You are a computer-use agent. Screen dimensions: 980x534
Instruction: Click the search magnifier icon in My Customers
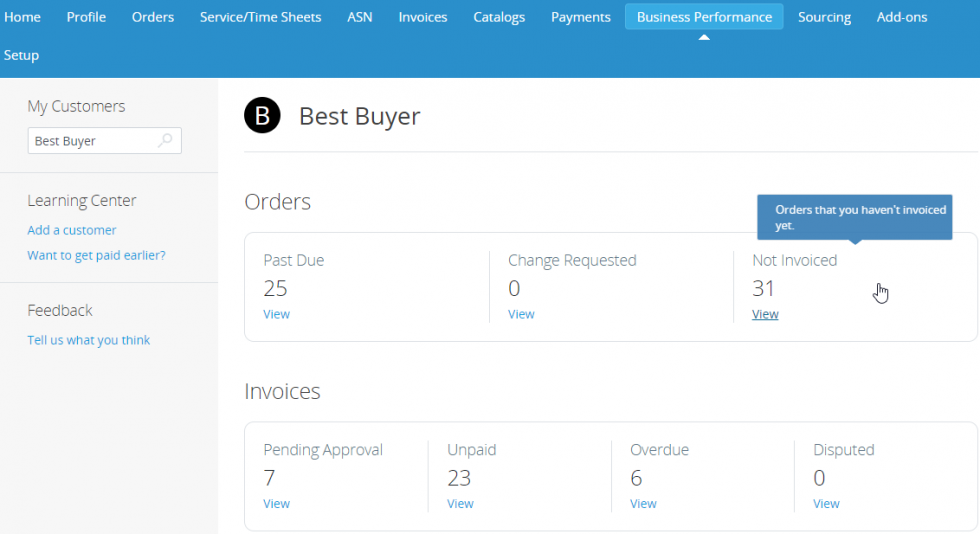point(166,141)
